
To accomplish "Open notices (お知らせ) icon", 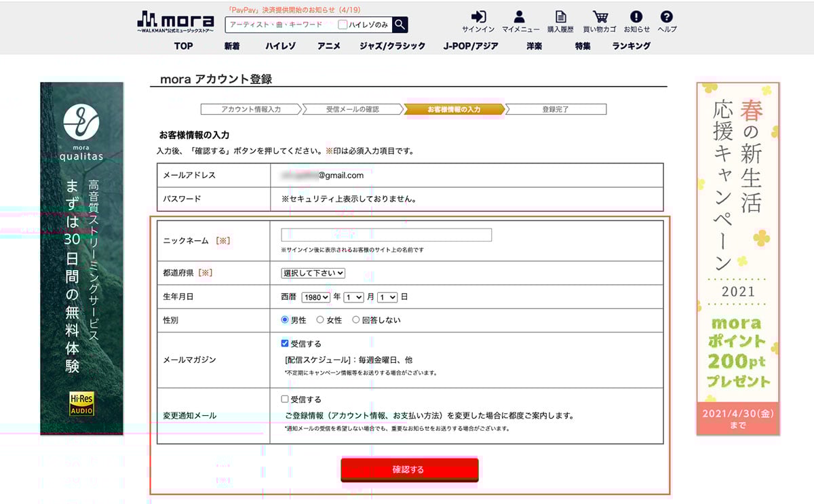I will click(636, 21).
